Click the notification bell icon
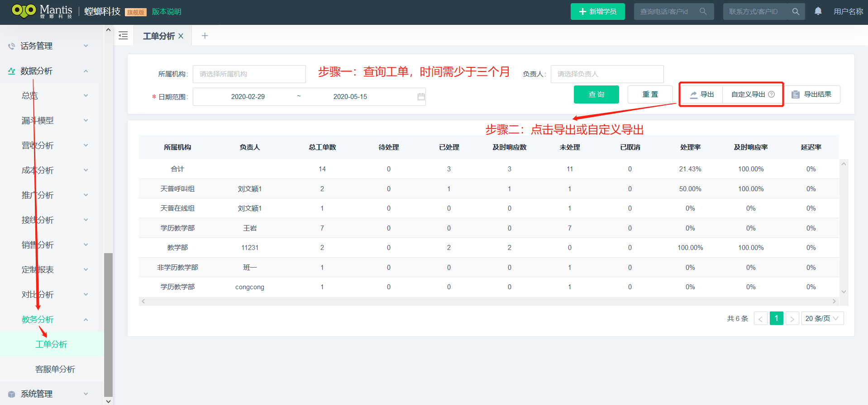This screenshot has width=868, height=405. pos(818,11)
